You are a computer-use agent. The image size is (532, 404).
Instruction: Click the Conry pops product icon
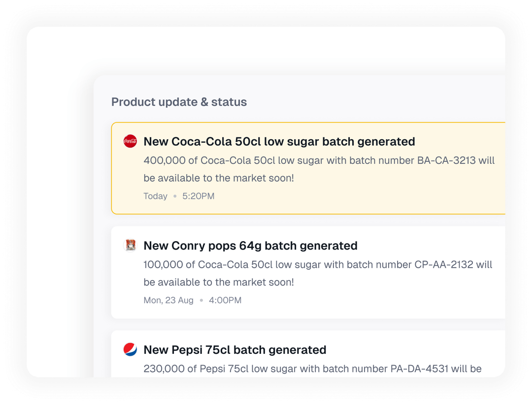point(130,246)
